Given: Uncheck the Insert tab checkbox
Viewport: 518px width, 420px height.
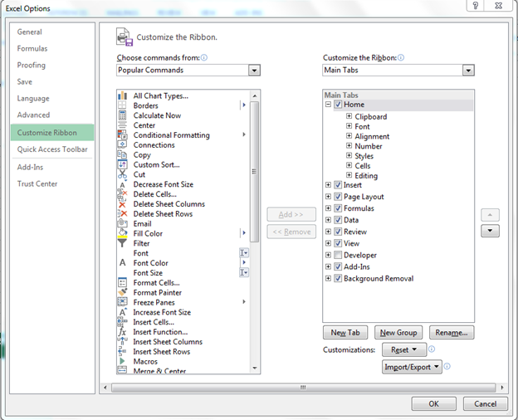Looking at the screenshot, I should 338,185.
